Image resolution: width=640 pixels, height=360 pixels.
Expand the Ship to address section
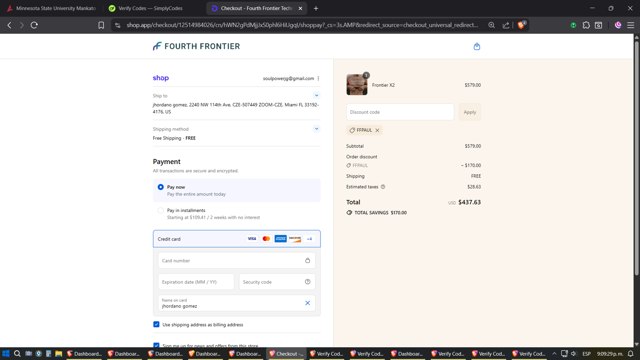(316, 96)
